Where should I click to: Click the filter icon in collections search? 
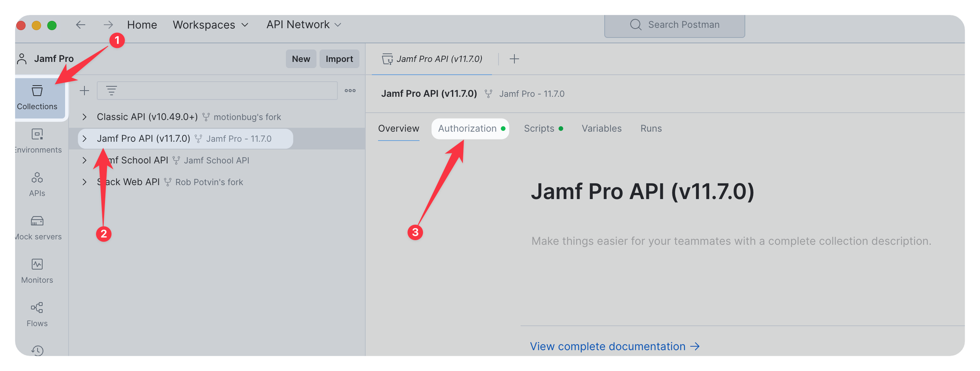111,91
